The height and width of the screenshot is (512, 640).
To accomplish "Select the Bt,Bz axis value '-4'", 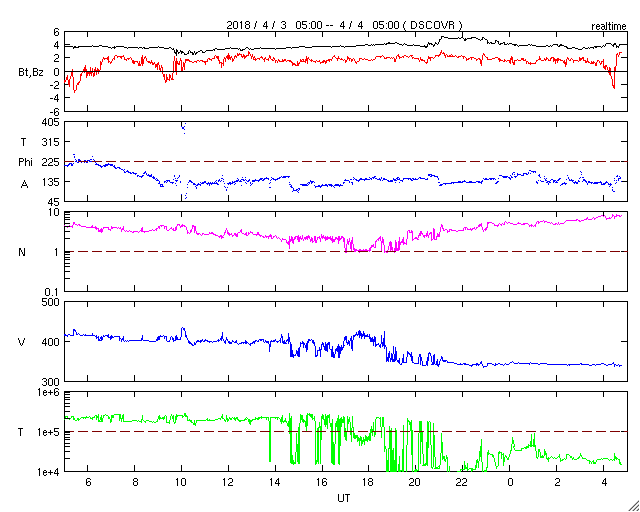I will click(54, 98).
